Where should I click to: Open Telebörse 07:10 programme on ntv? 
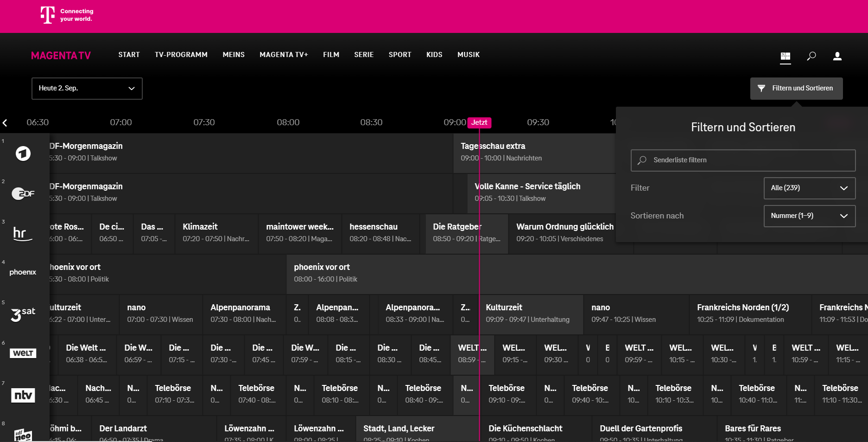[x=175, y=395]
